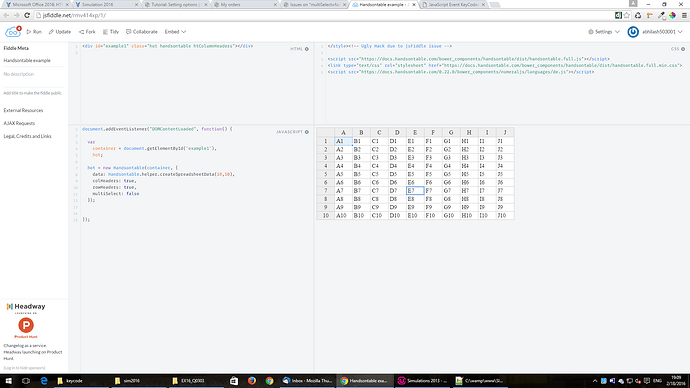Click the Product Hunt logo
690x388 pixels.
(26, 328)
